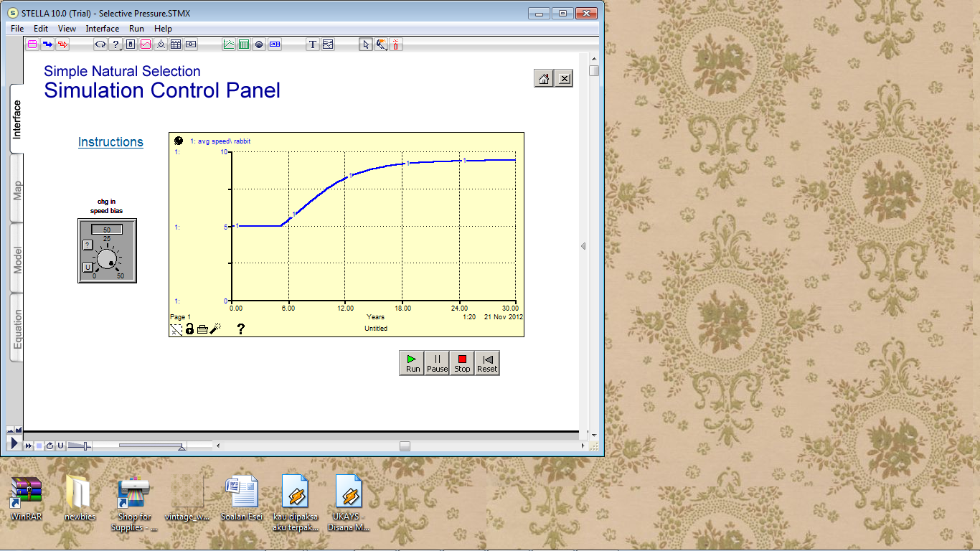This screenshot has width=980, height=551.
Task: Adjust the chg in speed bias knob
Action: pyautogui.click(x=108, y=257)
